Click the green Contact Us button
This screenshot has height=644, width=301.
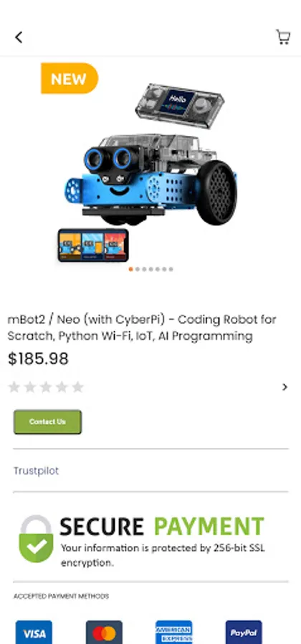[x=48, y=421]
